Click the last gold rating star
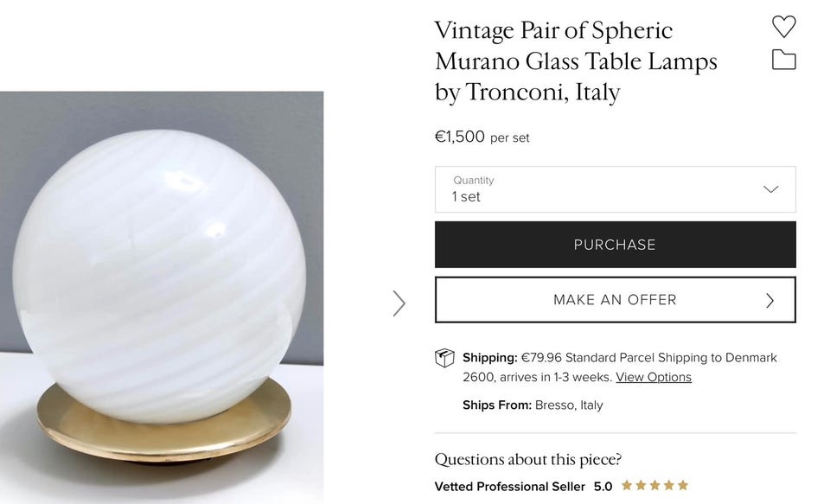Image resolution: width=830 pixels, height=504 pixels. pyautogui.click(x=683, y=486)
